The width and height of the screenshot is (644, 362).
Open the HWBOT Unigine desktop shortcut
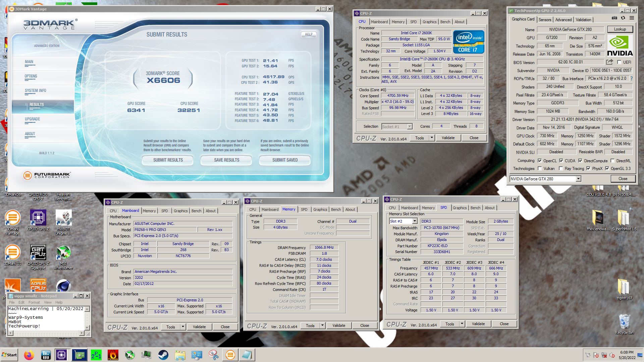coord(63,222)
